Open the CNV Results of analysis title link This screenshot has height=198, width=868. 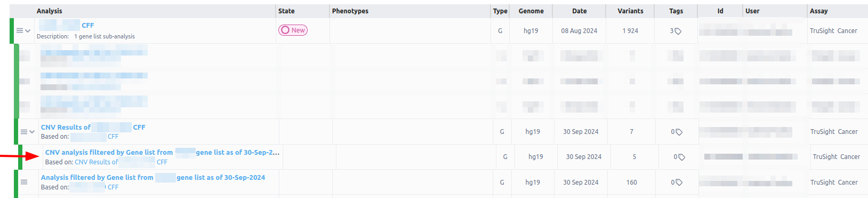tap(93, 127)
